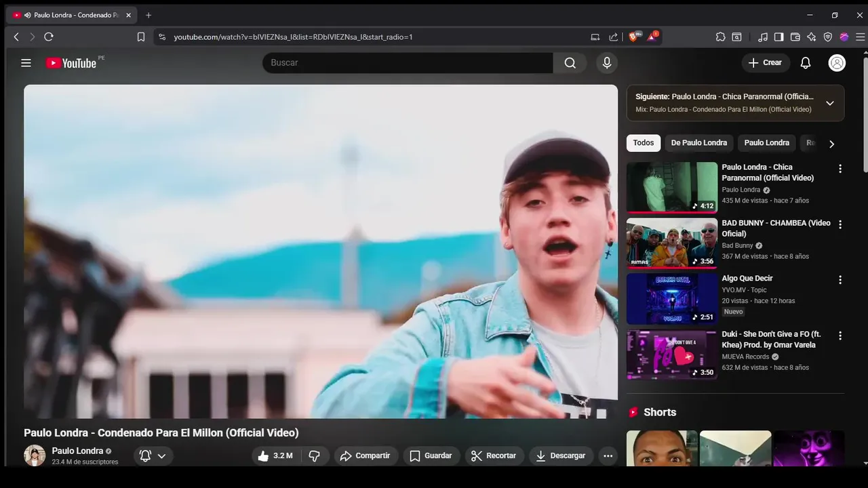Click Descargar download button

(x=561, y=456)
